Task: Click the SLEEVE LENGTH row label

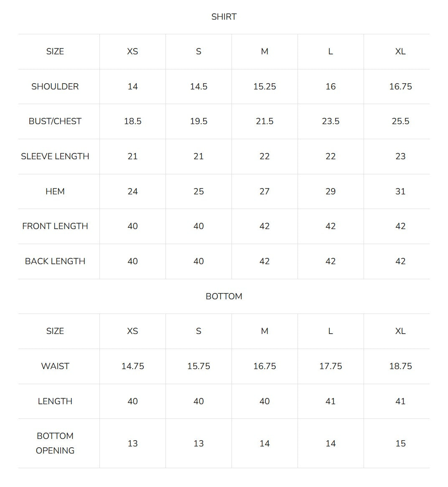Action: pyautogui.click(x=55, y=156)
